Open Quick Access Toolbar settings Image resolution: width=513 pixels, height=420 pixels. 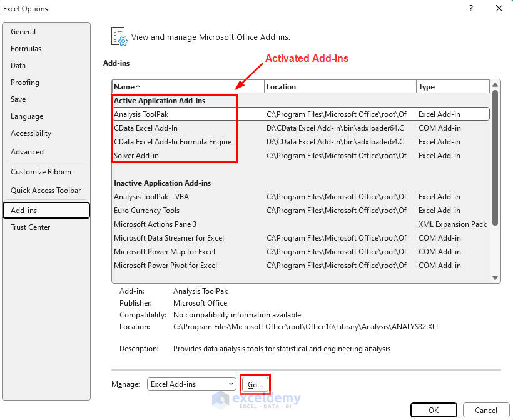(x=46, y=191)
